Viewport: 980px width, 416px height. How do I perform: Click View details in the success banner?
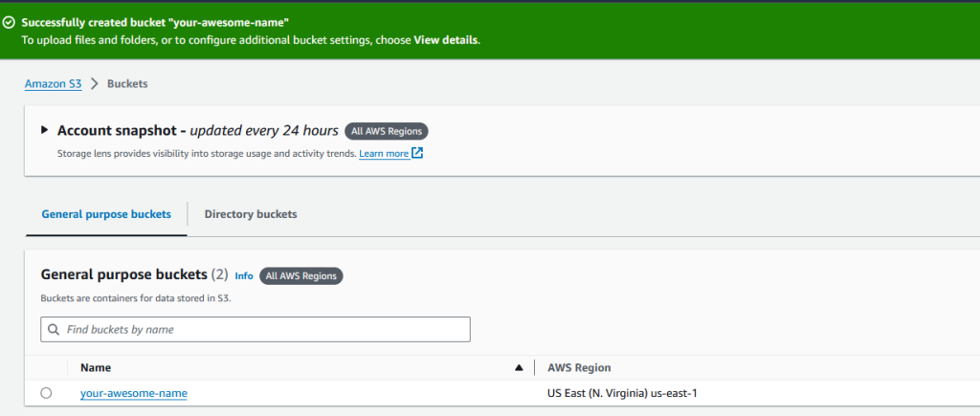point(445,40)
